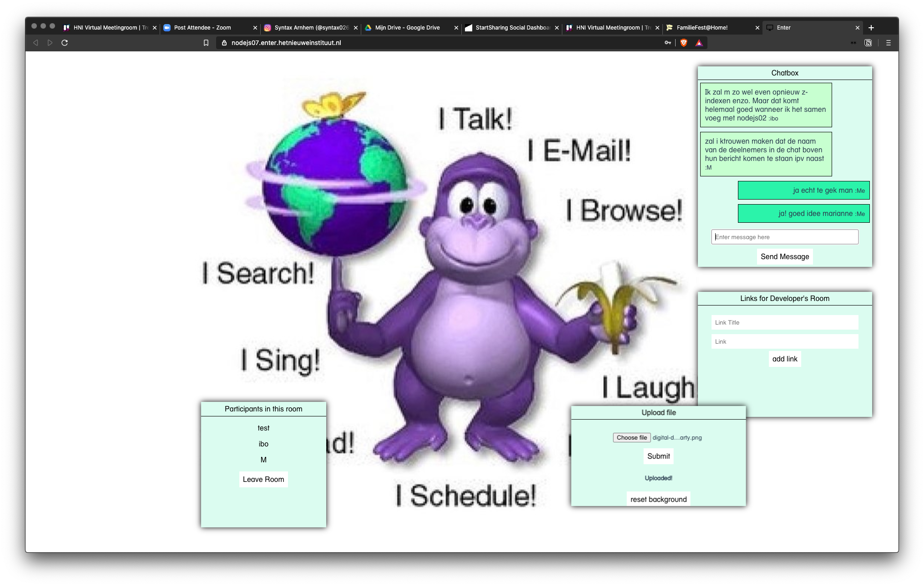Close the Enter tab

pyautogui.click(x=858, y=28)
